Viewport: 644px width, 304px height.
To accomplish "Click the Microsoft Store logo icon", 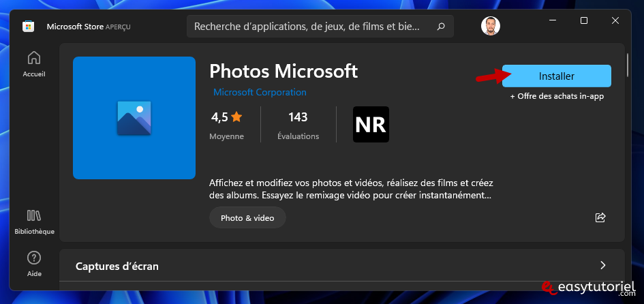I will [x=27, y=27].
